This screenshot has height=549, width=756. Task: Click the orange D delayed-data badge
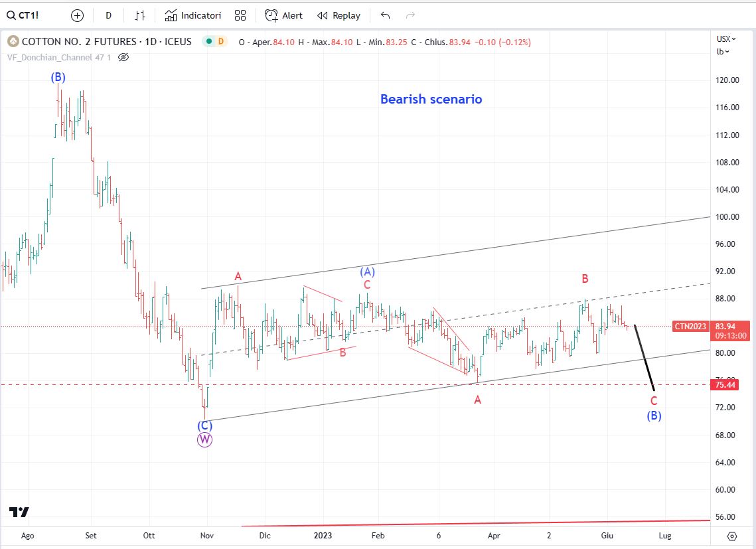pos(221,42)
